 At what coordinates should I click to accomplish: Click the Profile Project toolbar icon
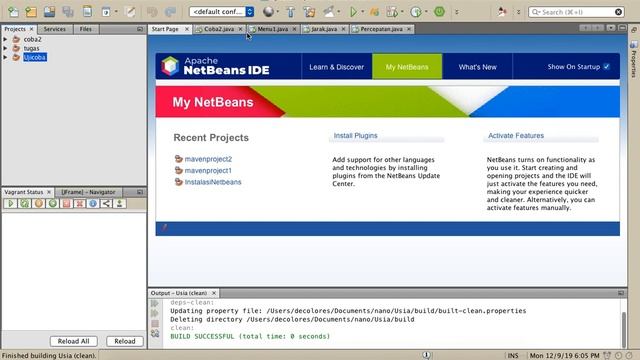[x=416, y=12]
